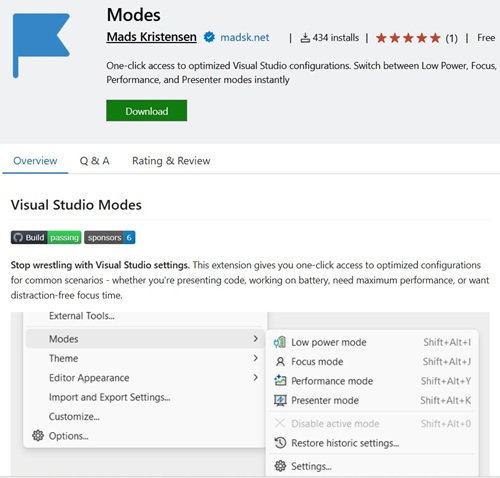Click the green Download button
Image resolution: width=500 pixels, height=478 pixels.
coord(147,111)
